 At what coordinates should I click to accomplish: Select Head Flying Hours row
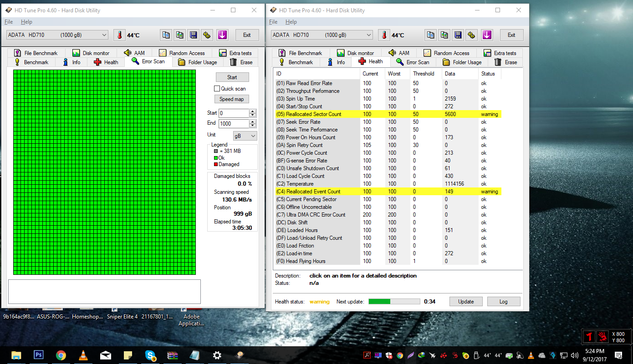click(x=388, y=261)
